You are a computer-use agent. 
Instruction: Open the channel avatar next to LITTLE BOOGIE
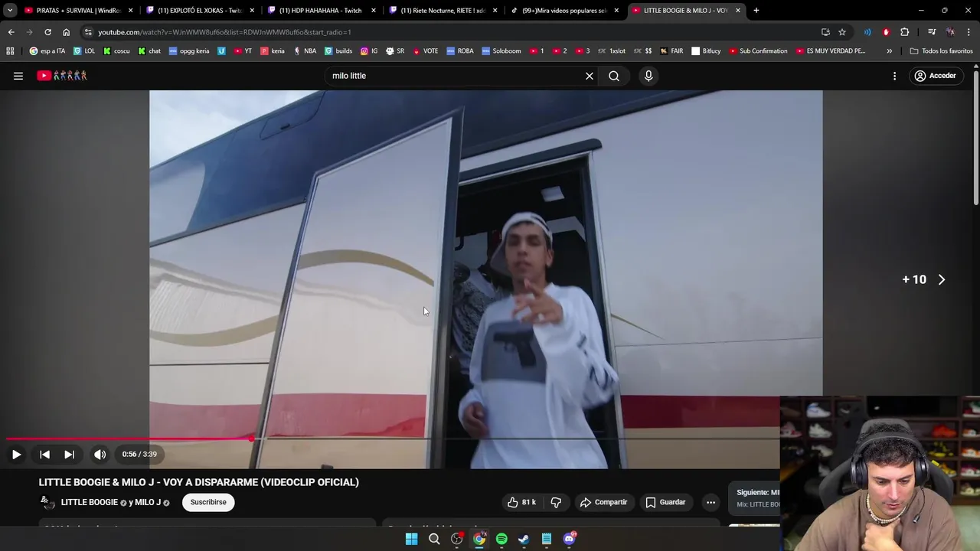tap(47, 502)
